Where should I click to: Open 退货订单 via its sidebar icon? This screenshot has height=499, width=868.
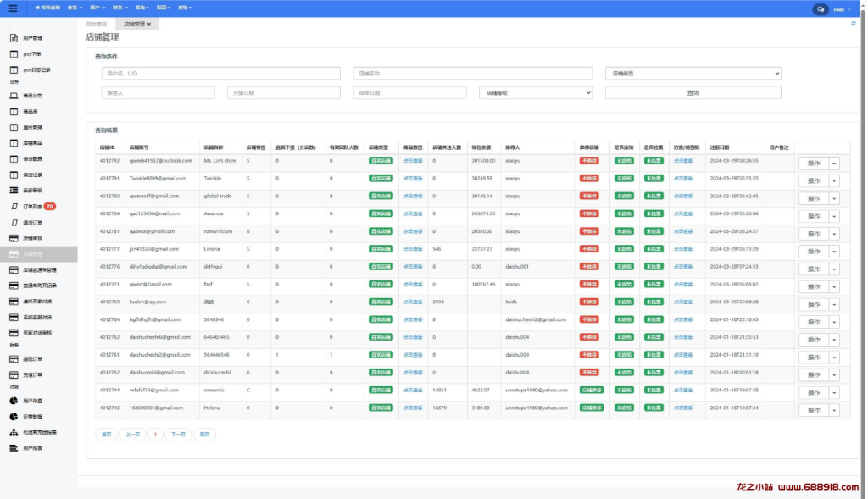click(x=14, y=223)
